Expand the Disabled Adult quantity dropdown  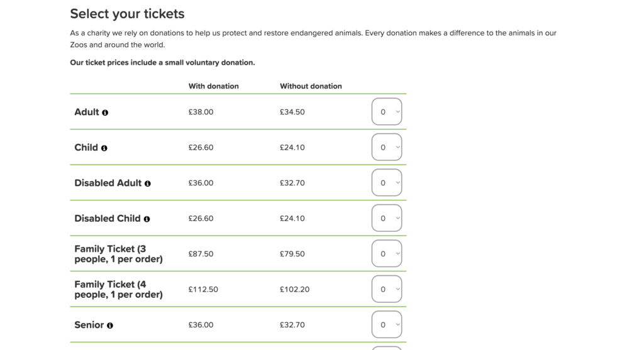(387, 183)
